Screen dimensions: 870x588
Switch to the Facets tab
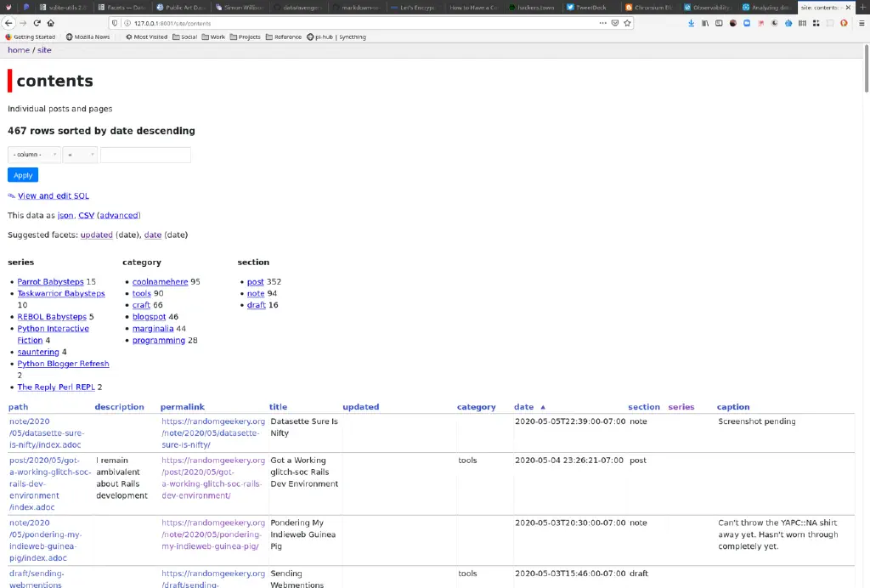122,7
